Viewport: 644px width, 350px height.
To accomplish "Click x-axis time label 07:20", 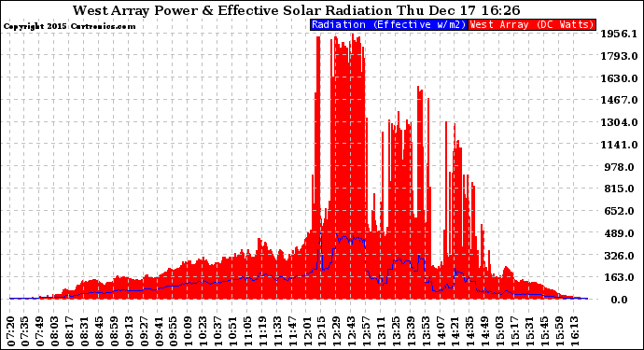I will tap(10, 331).
